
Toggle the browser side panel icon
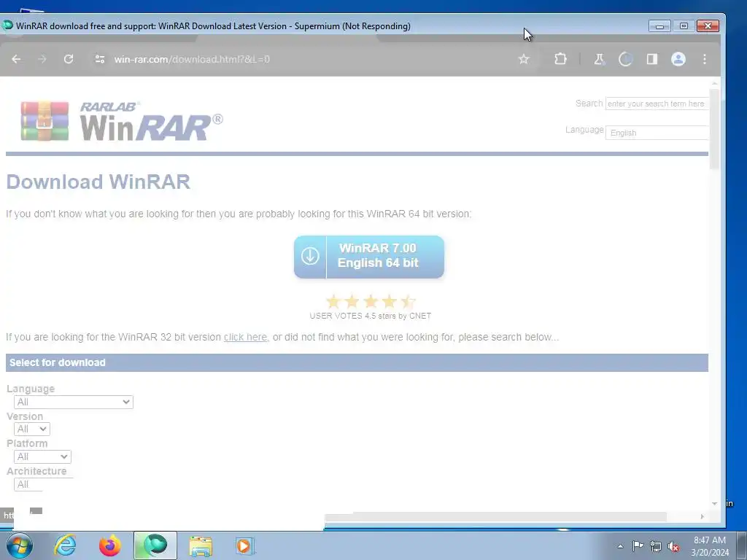point(651,59)
